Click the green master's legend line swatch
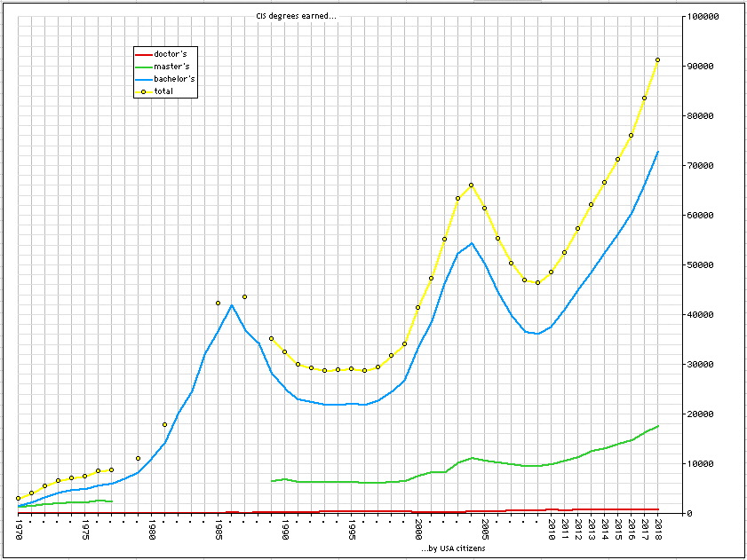747x560 pixels. (x=142, y=67)
